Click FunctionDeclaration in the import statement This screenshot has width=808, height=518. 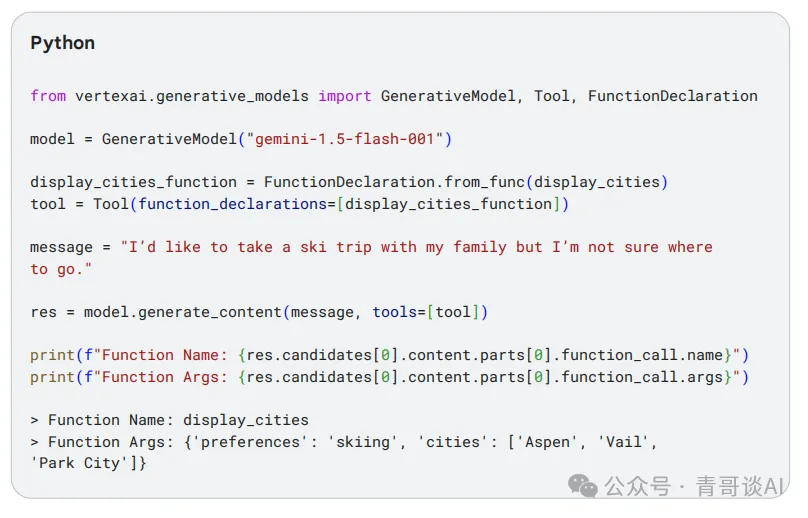(672, 96)
